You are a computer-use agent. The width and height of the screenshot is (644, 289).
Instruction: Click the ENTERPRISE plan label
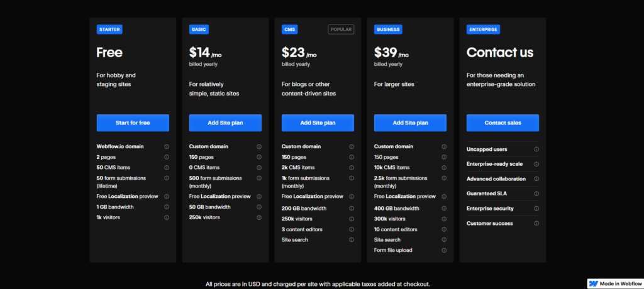coord(483,30)
